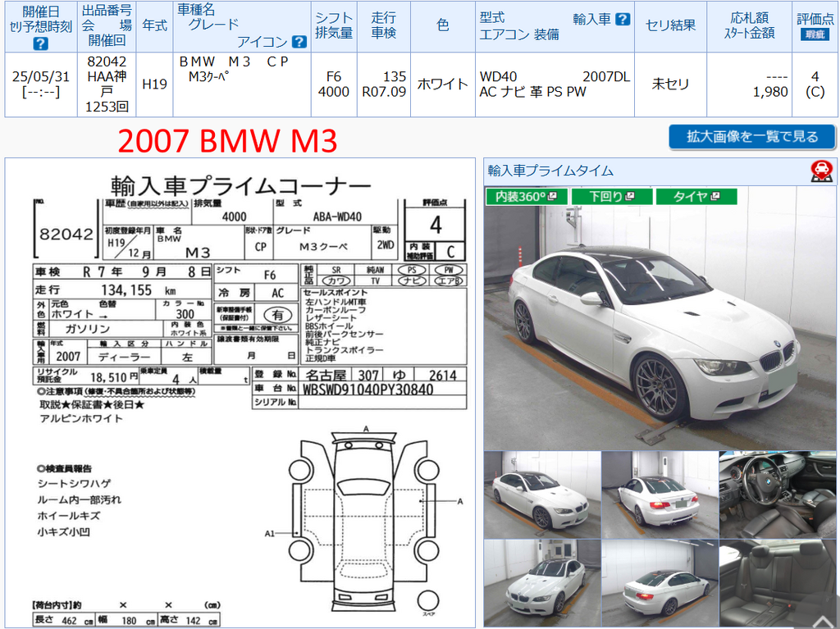Click the red car icon in 輸入車プライムタイム header

pos(821,171)
